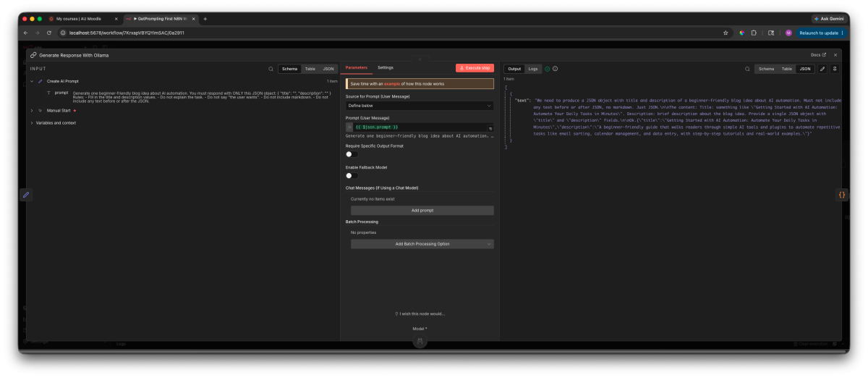Bookmark this page with the star icon
This screenshot has width=868, height=378.
(x=726, y=33)
